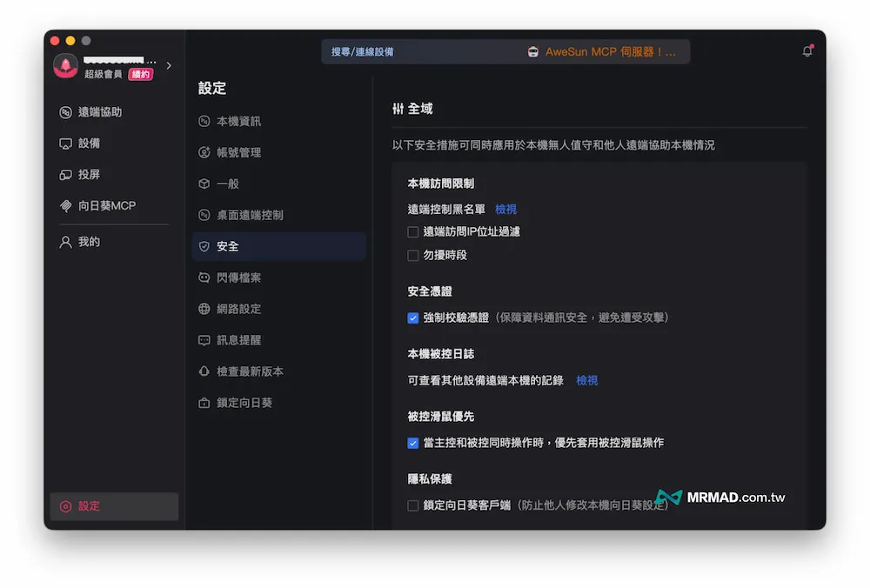Click the 遠端協助 sidebar icon

65,112
